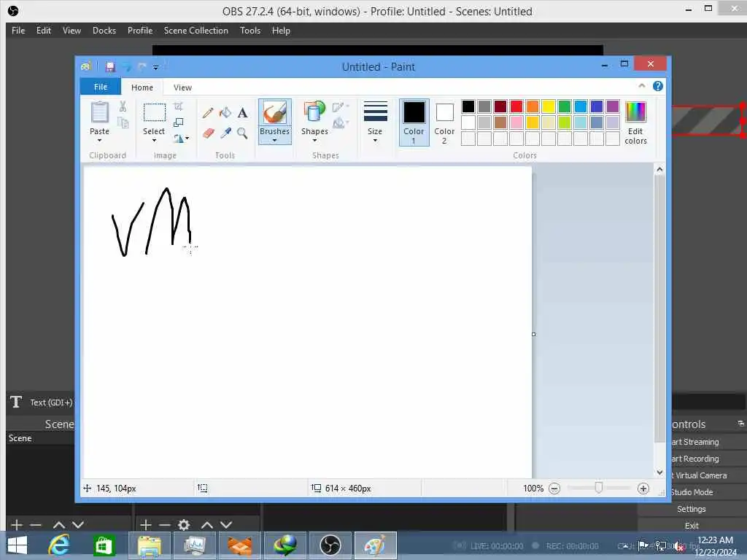Click the Shapes gallery icon
The image size is (747, 560).
(x=314, y=112)
